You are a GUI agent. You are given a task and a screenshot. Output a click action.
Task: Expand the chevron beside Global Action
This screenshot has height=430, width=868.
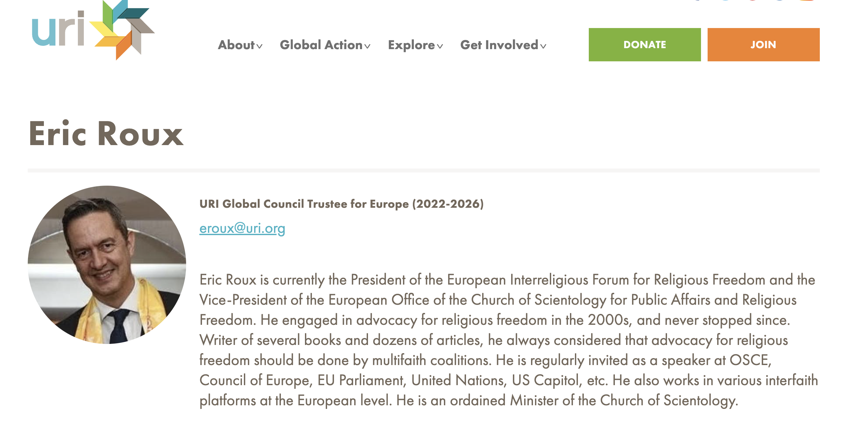point(367,46)
